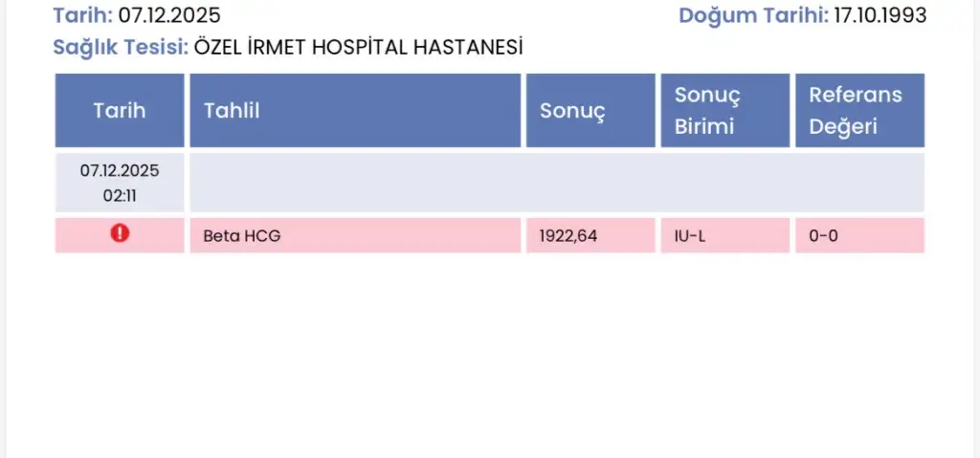This screenshot has height=458, width=980.
Task: Select the IU-L unit cell
Action: [x=690, y=235]
